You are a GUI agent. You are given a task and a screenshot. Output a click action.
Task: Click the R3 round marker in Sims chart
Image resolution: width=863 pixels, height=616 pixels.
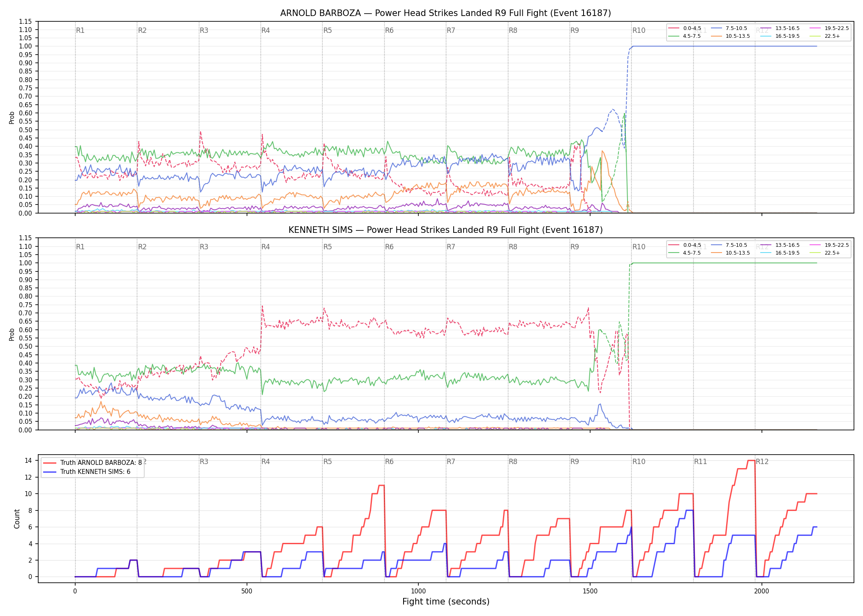point(204,247)
